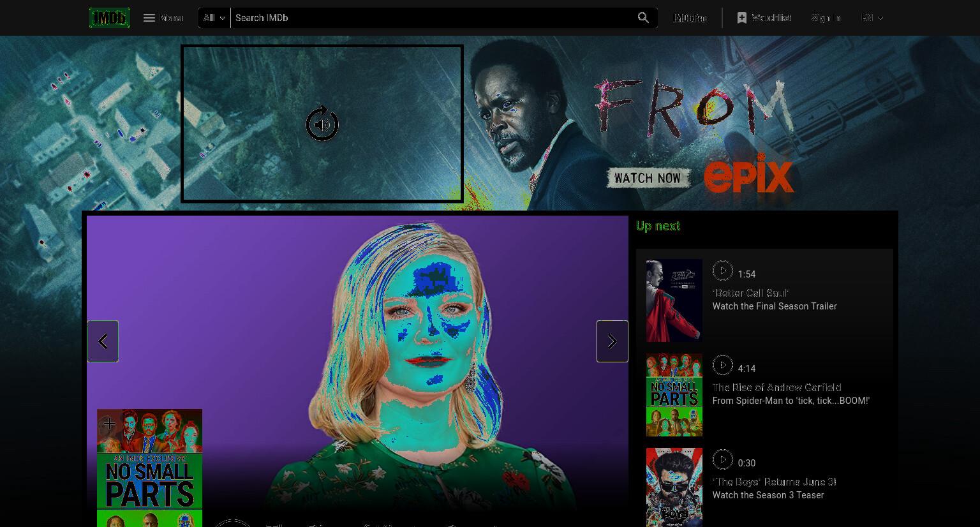Open The Boys poster thumbnail

coord(674,487)
